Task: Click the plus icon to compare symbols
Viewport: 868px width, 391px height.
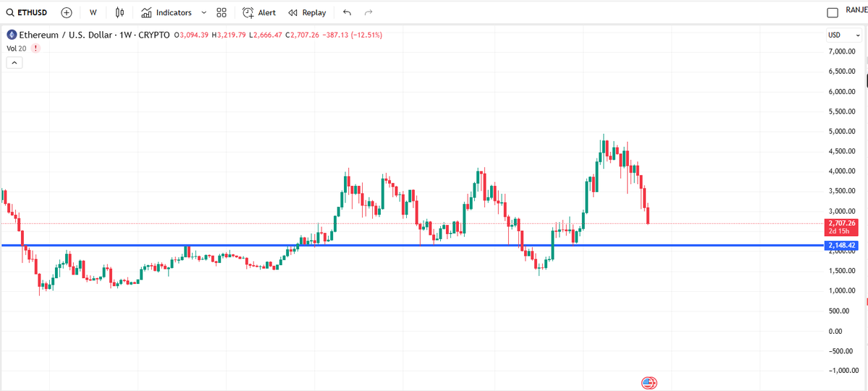Action: pyautogui.click(x=67, y=12)
